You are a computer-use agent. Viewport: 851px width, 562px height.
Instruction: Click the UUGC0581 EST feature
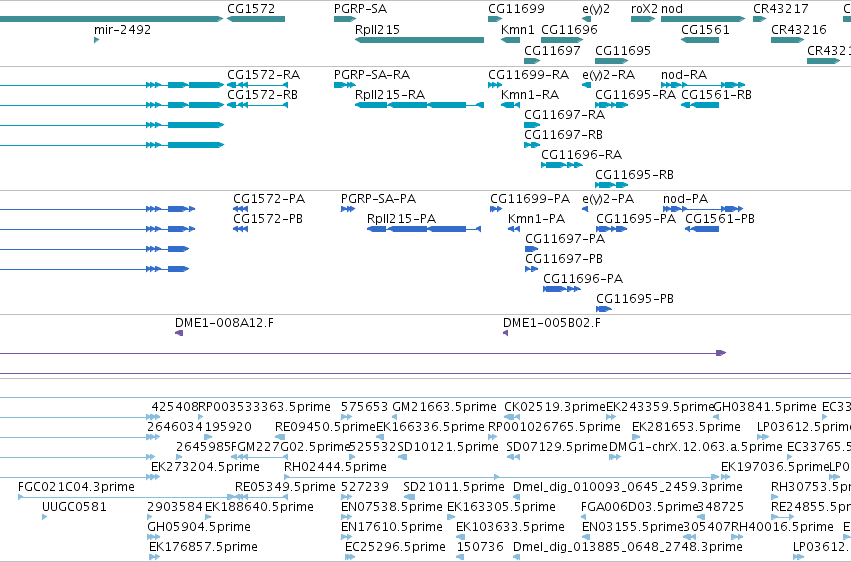[x=45, y=517]
